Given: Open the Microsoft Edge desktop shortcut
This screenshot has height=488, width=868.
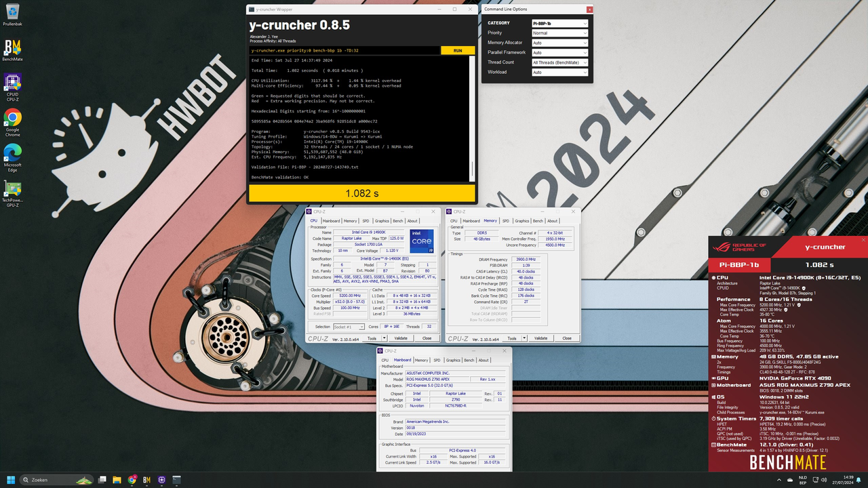Looking at the screenshot, I should click(x=12, y=157).
